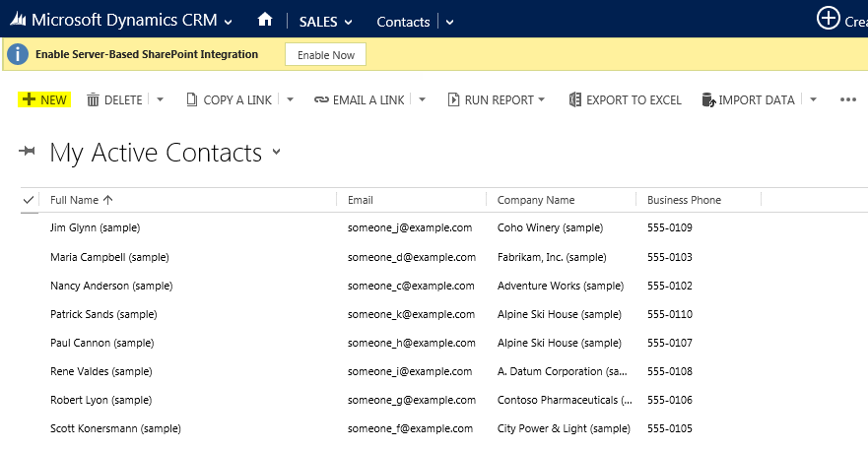Open company Adventure Works (sample)

point(561,286)
